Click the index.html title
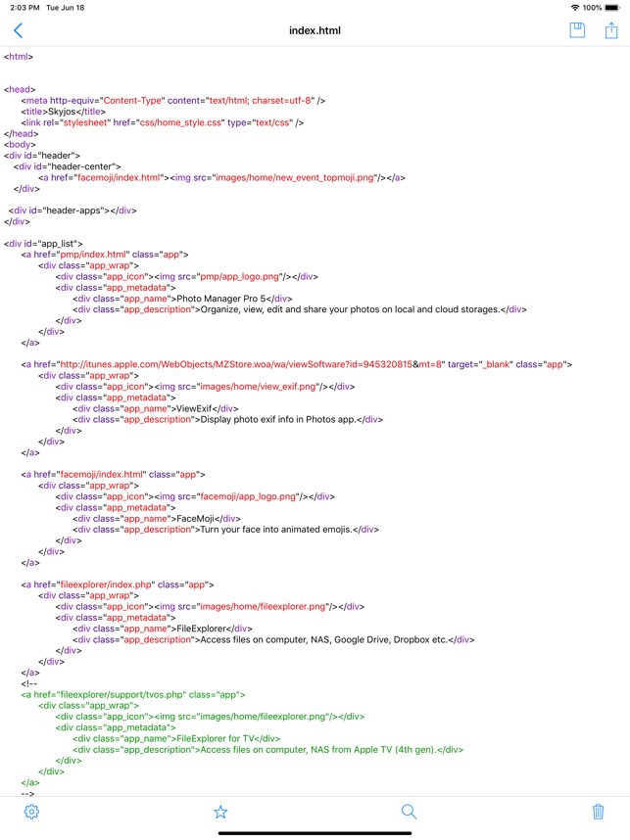The width and height of the screenshot is (630, 840). click(315, 30)
